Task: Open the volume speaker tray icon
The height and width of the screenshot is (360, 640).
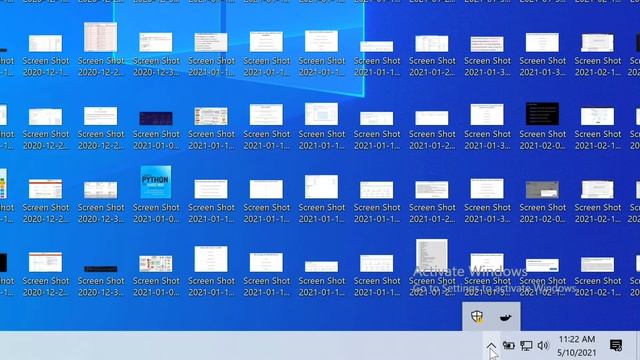Action: [543, 346]
